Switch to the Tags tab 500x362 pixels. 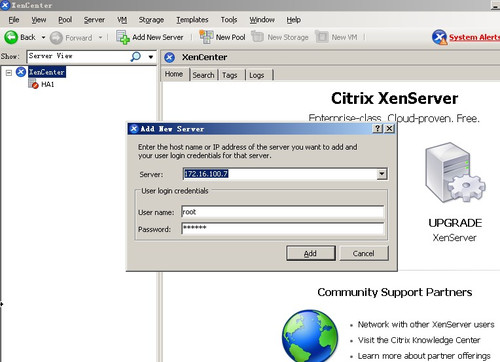coord(230,75)
